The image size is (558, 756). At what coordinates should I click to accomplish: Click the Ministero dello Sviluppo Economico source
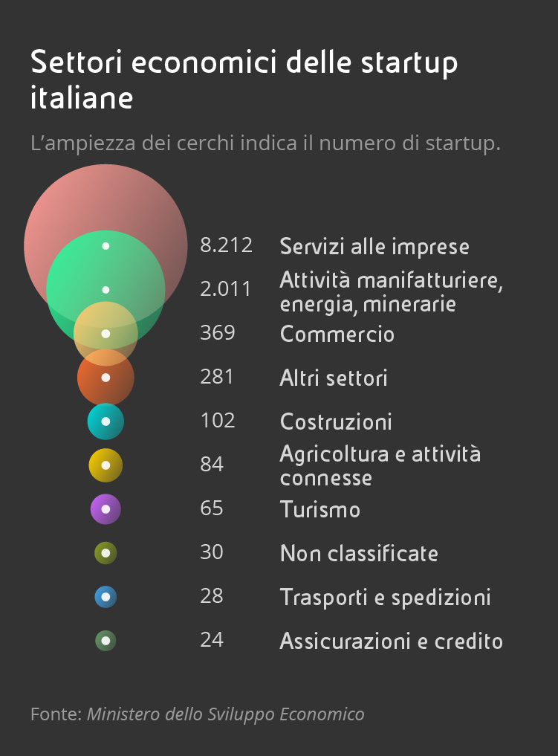click(225, 714)
